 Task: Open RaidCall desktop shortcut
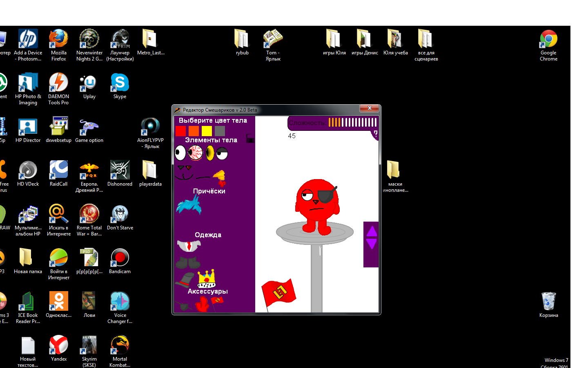tap(58, 173)
